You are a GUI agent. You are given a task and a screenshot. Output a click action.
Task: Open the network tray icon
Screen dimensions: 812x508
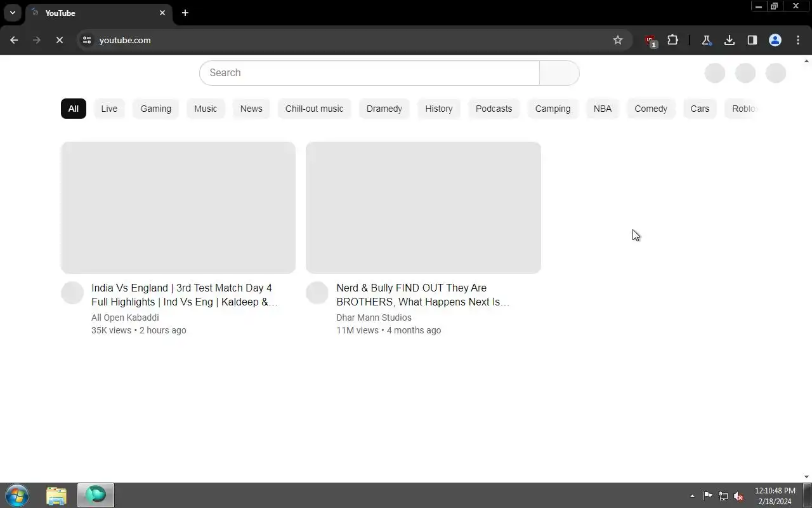723,496
